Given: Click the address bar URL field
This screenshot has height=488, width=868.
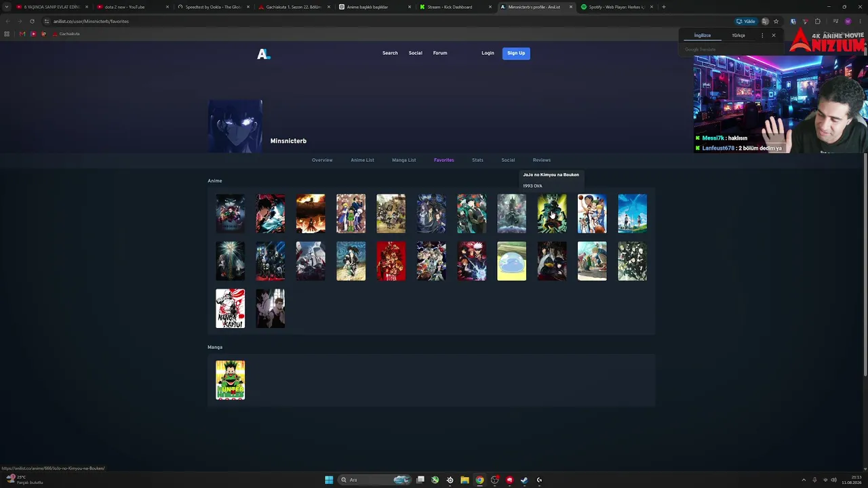Looking at the screenshot, I should click(x=387, y=21).
